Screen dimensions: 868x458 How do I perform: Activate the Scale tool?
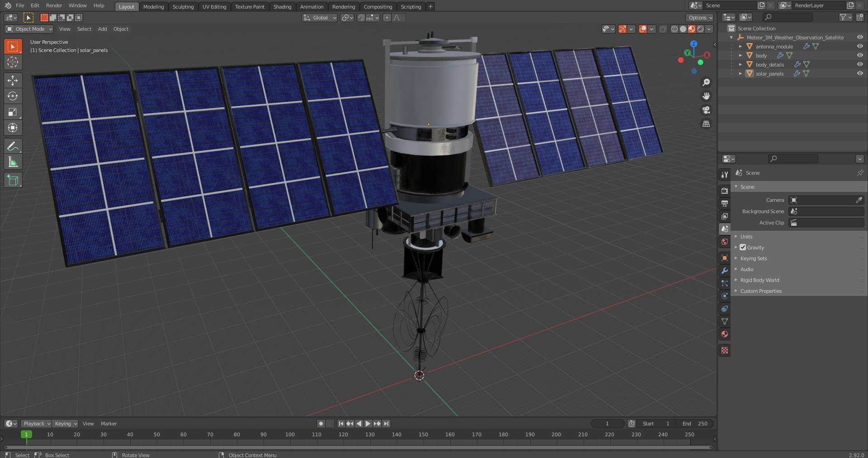coord(13,112)
